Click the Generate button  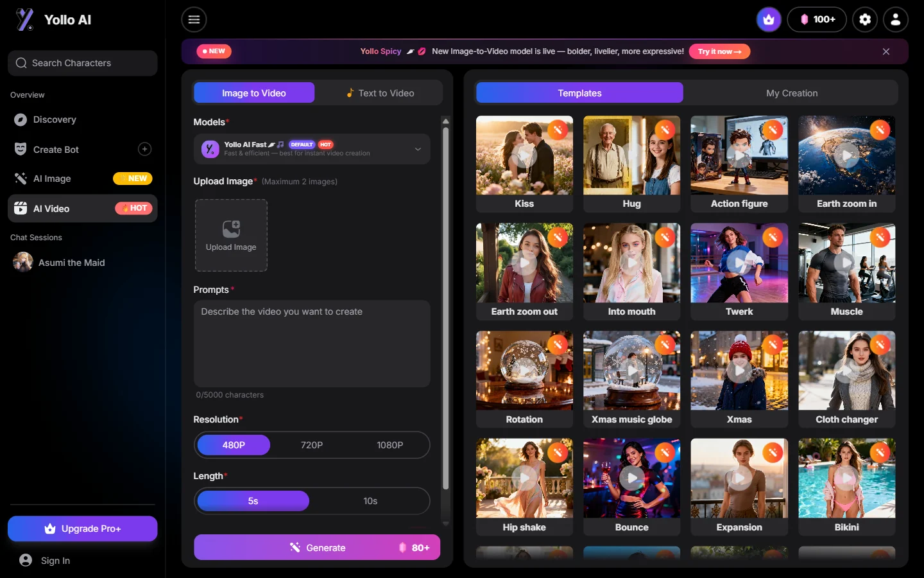[317, 547]
